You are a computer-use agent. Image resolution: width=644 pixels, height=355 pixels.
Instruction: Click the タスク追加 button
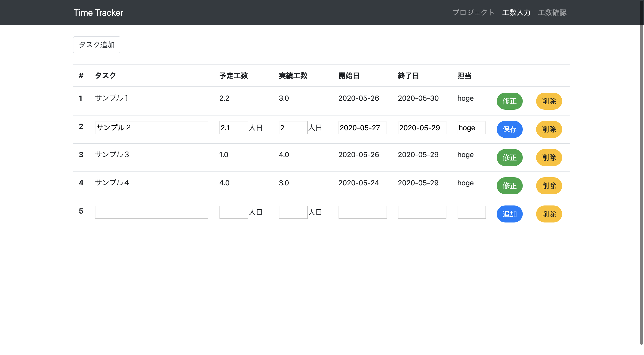96,45
